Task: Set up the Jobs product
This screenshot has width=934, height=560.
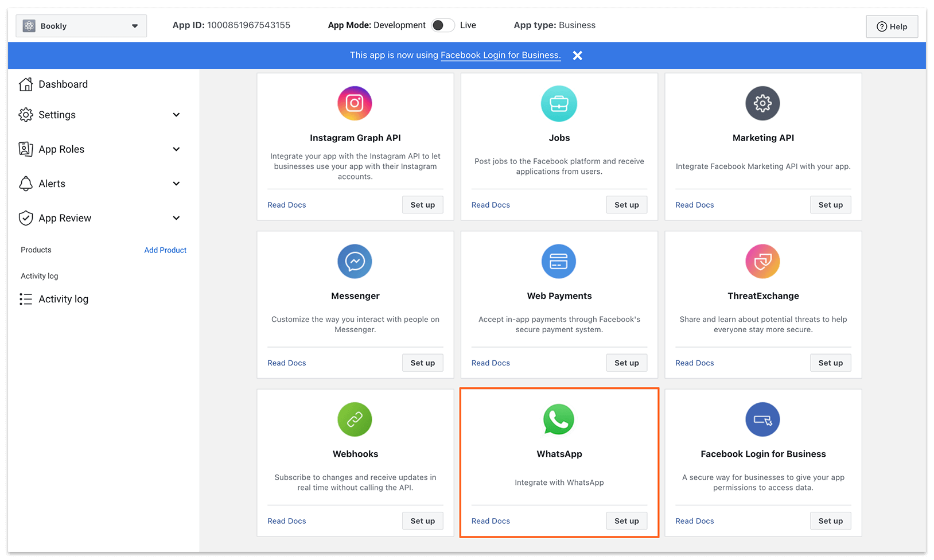Action: [626, 205]
